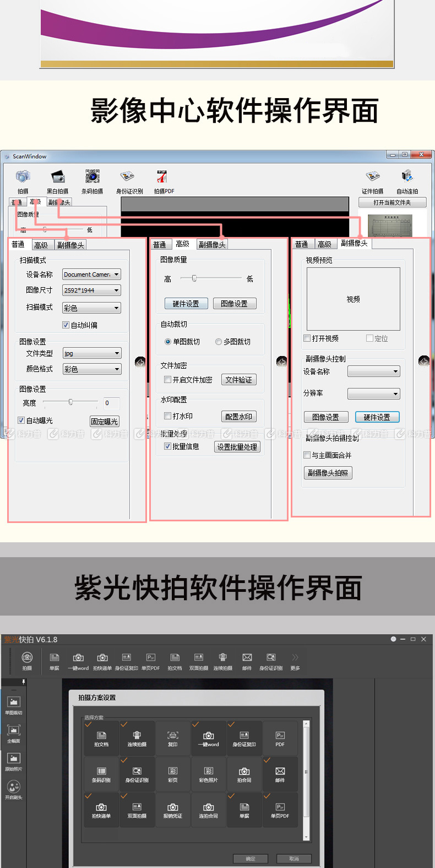Image resolution: width=435 pixels, height=868 pixels.
Task: Open the 条码拍摄 barcode capture tool
Action: pos(92,176)
